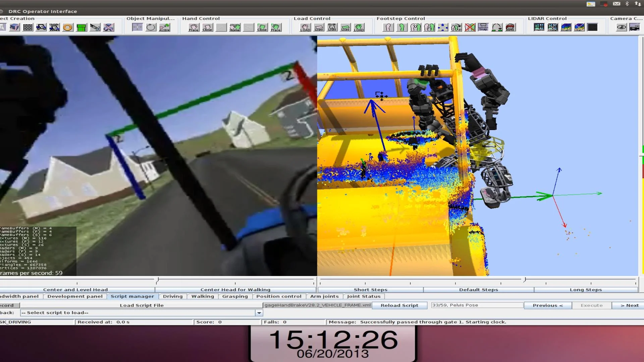This screenshot has height=362, width=644.
Task: Switch to the Position control tab
Action: pyautogui.click(x=279, y=296)
